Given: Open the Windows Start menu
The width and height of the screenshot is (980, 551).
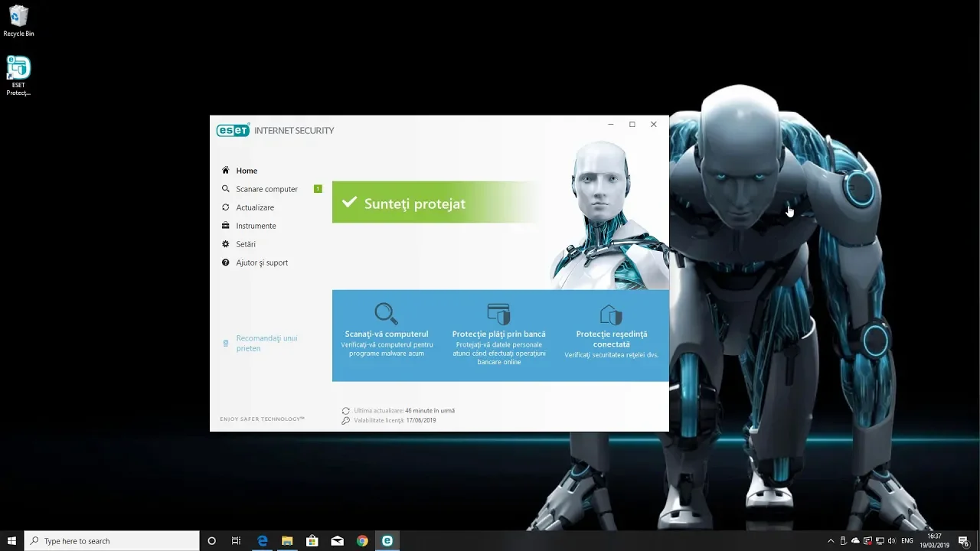Looking at the screenshot, I should point(11,541).
